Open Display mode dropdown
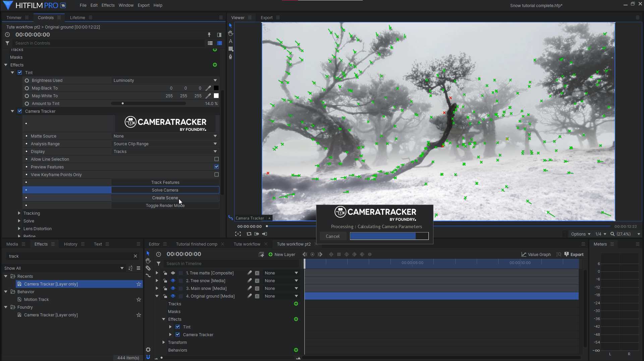 (x=165, y=152)
